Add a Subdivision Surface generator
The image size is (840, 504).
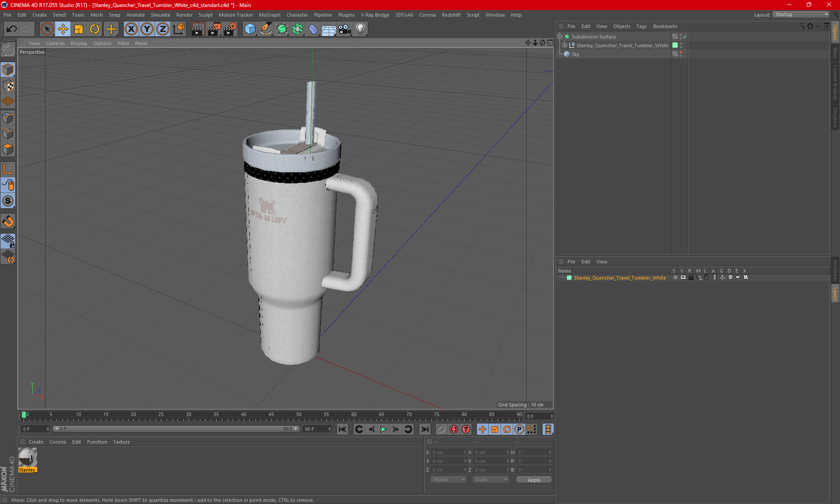282,29
